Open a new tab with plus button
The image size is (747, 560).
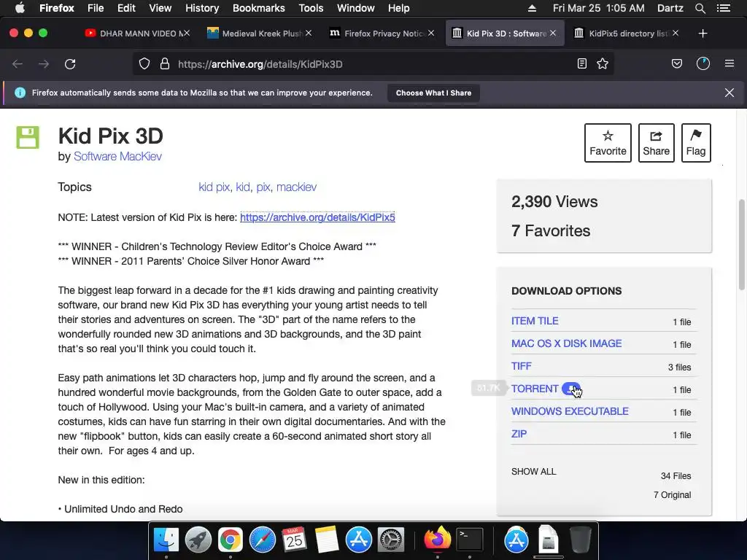click(703, 34)
